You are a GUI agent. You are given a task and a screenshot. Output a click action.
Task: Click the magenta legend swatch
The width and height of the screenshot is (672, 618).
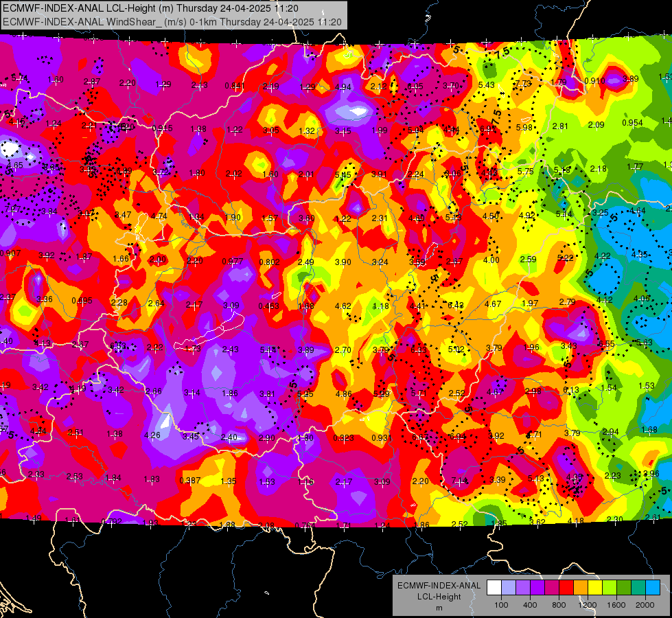click(552, 588)
